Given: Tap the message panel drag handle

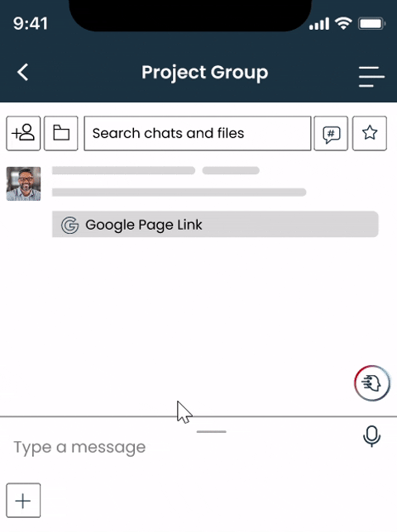Looking at the screenshot, I should tap(211, 431).
